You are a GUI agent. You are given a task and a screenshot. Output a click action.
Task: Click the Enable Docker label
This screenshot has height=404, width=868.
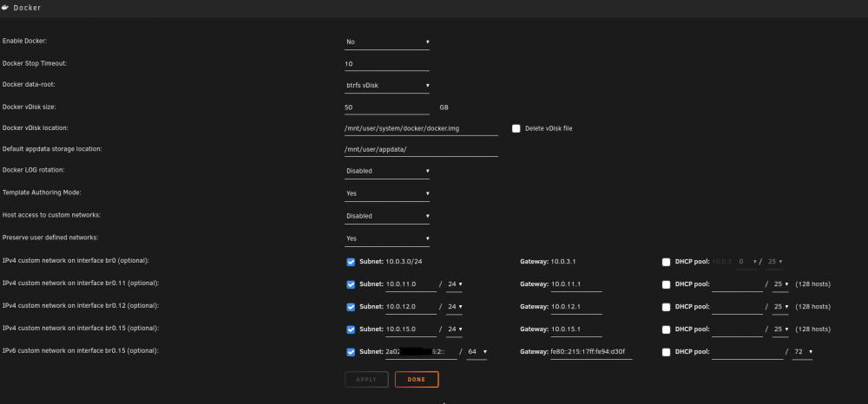pos(25,42)
